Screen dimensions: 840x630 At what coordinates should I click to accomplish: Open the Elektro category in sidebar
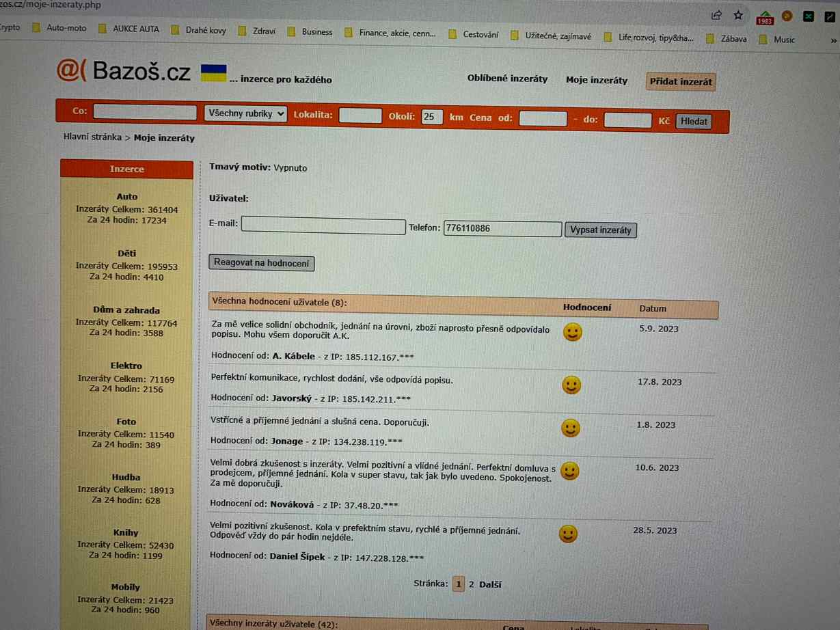pyautogui.click(x=126, y=366)
